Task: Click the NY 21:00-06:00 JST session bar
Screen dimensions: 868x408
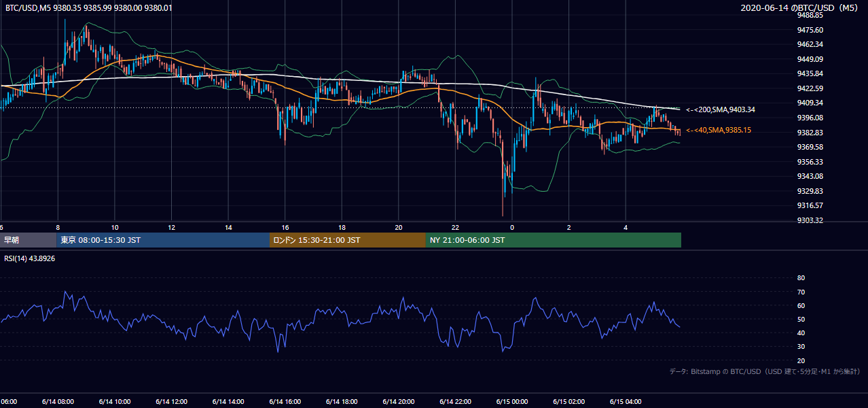Action: tap(554, 240)
